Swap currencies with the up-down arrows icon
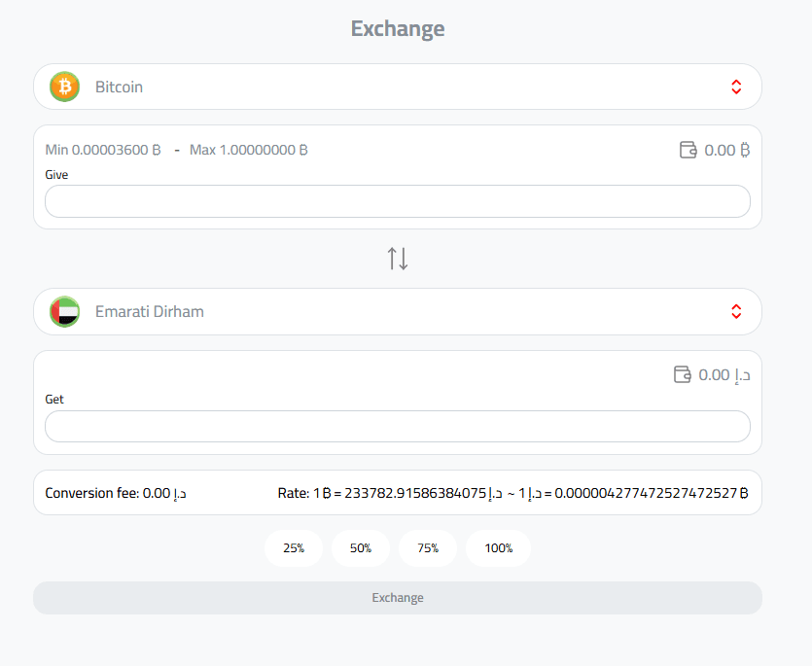 (398, 258)
